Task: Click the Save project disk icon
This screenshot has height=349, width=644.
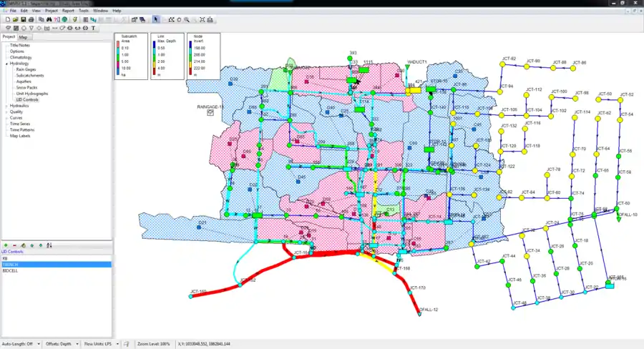Action: [x=24, y=19]
